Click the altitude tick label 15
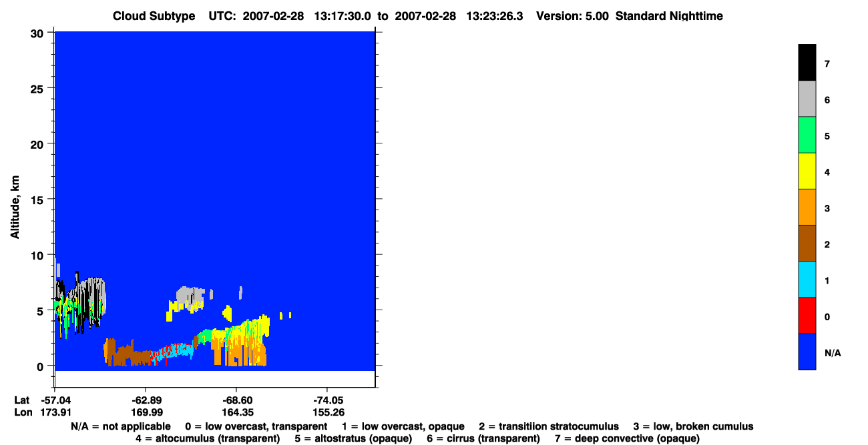Viewport: 868px width, 445px height. click(x=37, y=199)
